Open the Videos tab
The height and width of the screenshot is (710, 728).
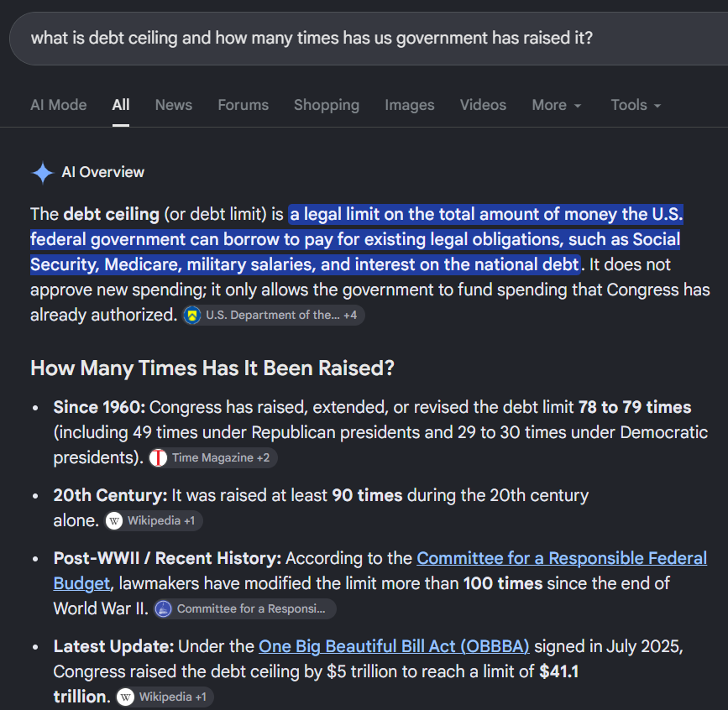coord(483,106)
